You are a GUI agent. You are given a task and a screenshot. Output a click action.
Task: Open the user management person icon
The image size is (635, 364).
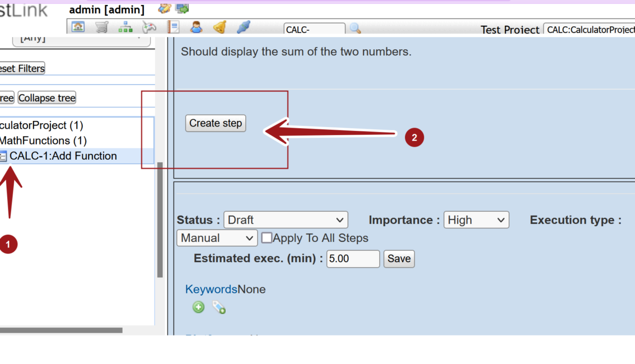tap(196, 27)
